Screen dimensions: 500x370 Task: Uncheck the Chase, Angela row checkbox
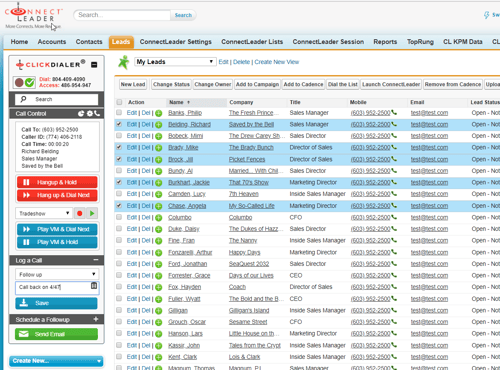click(x=119, y=205)
